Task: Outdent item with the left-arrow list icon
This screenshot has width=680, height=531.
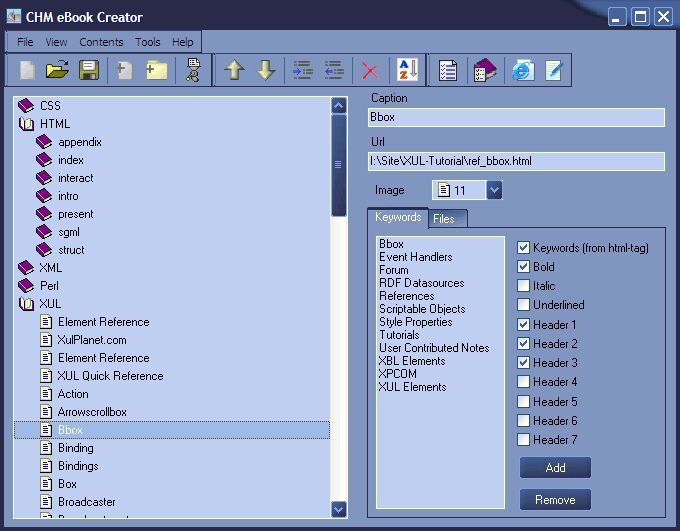Action: [334, 70]
